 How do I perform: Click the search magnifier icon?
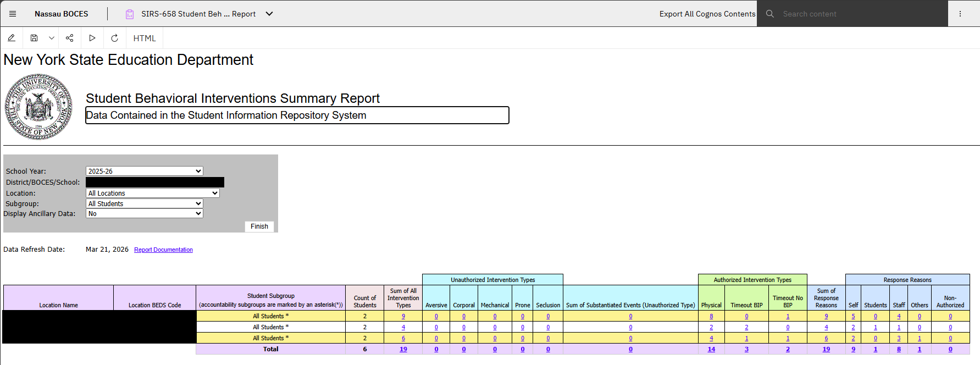tap(770, 14)
